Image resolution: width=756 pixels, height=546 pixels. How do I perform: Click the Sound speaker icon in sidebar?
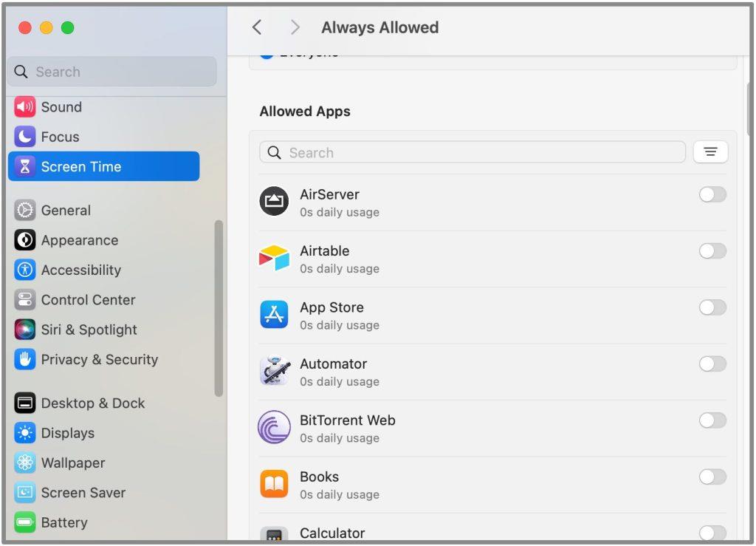point(24,107)
